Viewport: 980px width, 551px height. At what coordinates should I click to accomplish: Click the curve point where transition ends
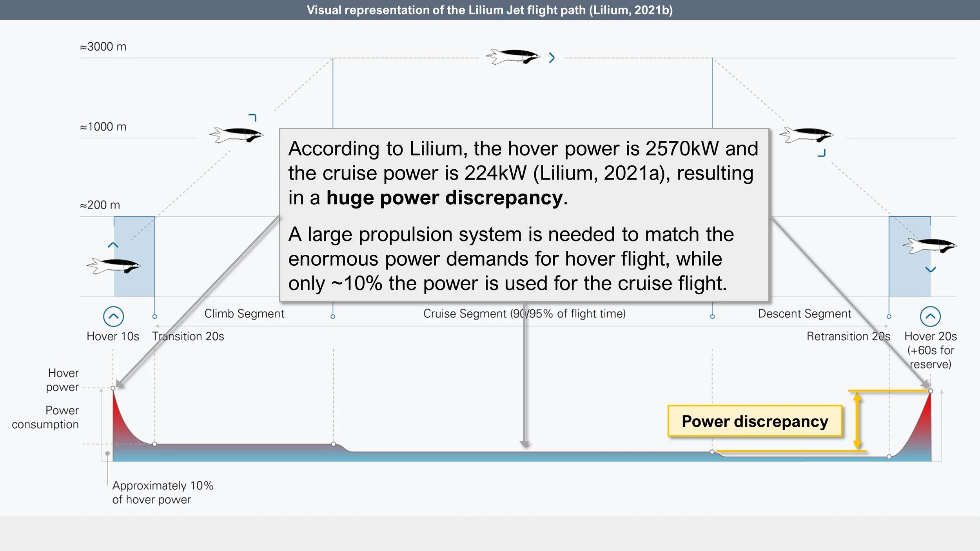click(x=155, y=444)
